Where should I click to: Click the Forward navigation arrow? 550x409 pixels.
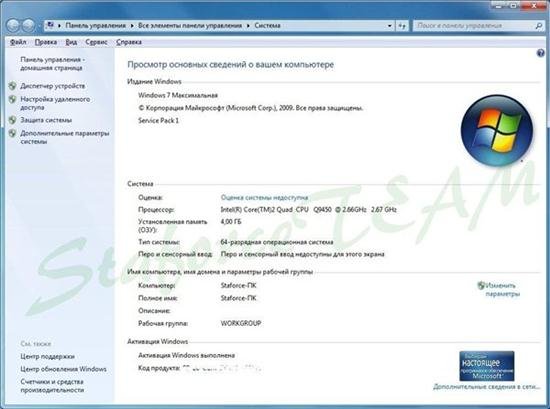29,25
